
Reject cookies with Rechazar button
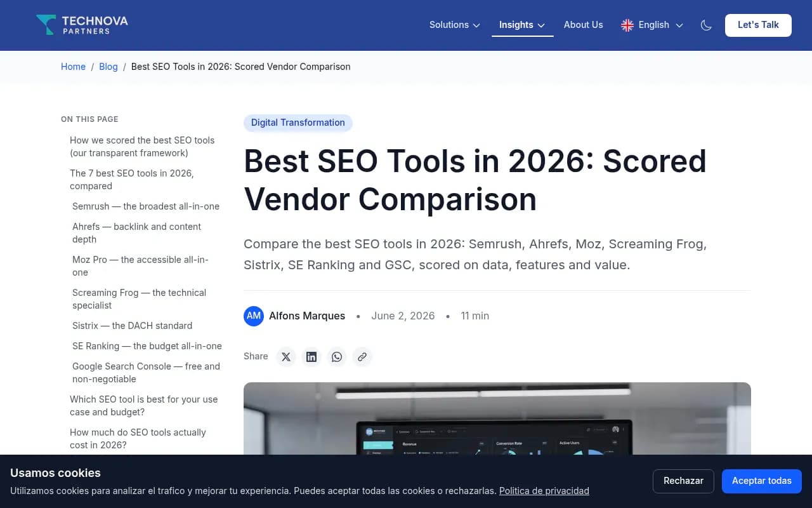coord(683,481)
